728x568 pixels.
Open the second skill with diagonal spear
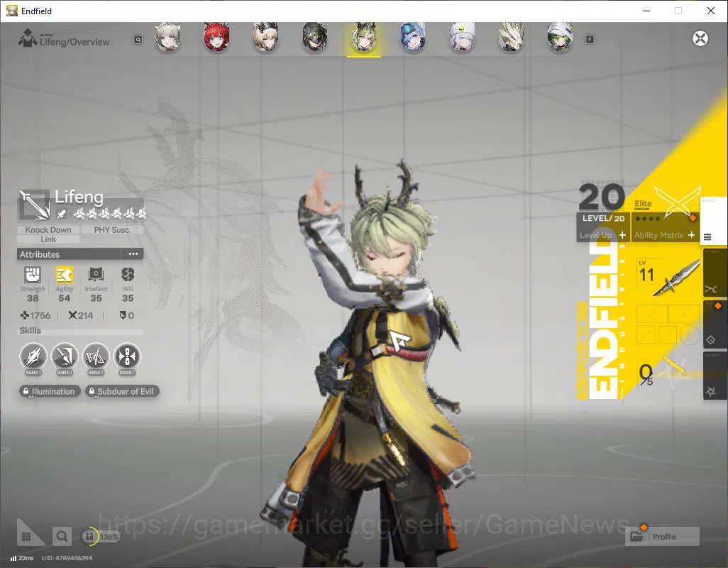pos(65,357)
